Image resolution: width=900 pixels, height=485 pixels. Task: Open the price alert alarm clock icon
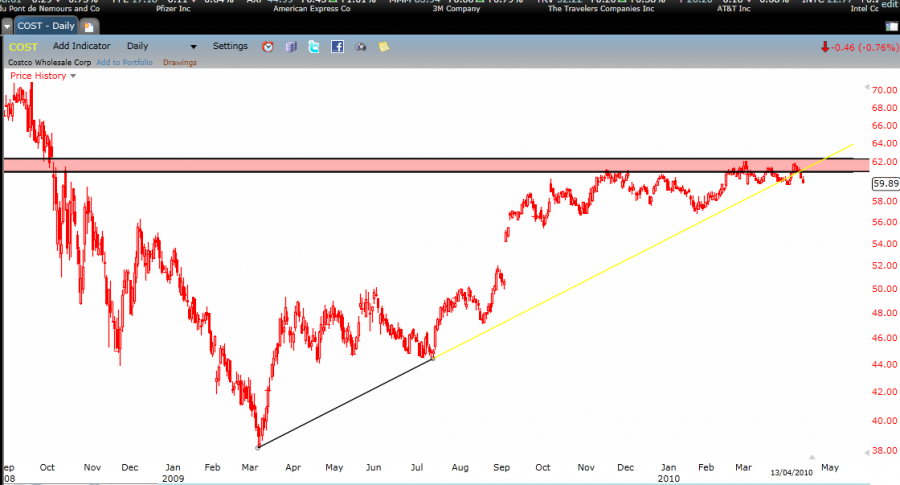pyautogui.click(x=267, y=46)
